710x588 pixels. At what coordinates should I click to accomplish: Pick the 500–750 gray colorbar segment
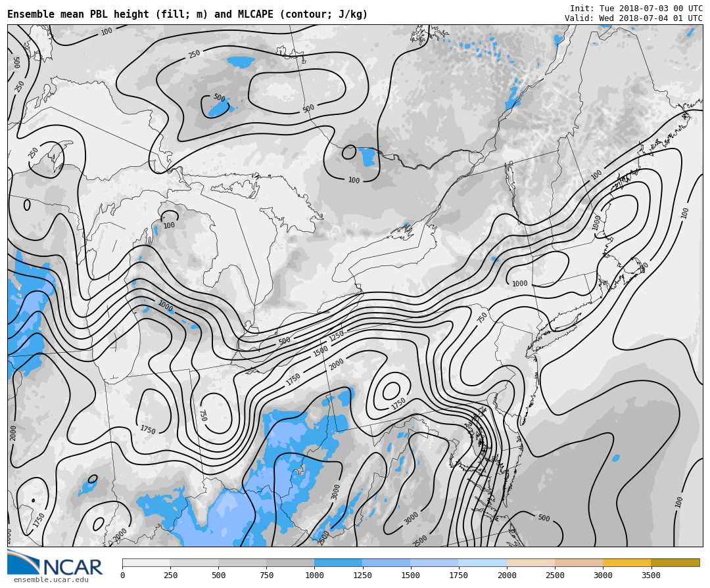pyautogui.click(x=242, y=562)
